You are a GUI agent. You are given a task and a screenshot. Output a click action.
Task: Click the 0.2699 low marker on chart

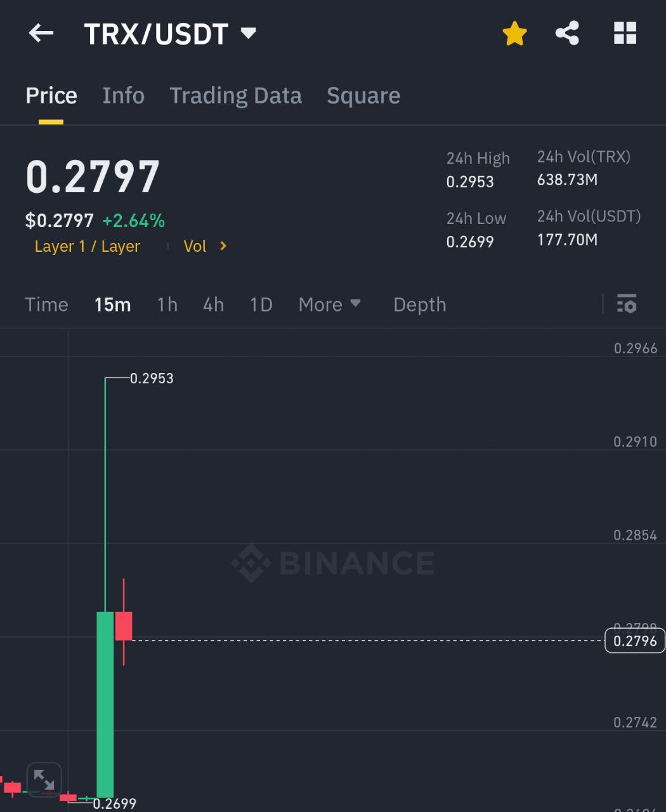pyautogui.click(x=115, y=804)
